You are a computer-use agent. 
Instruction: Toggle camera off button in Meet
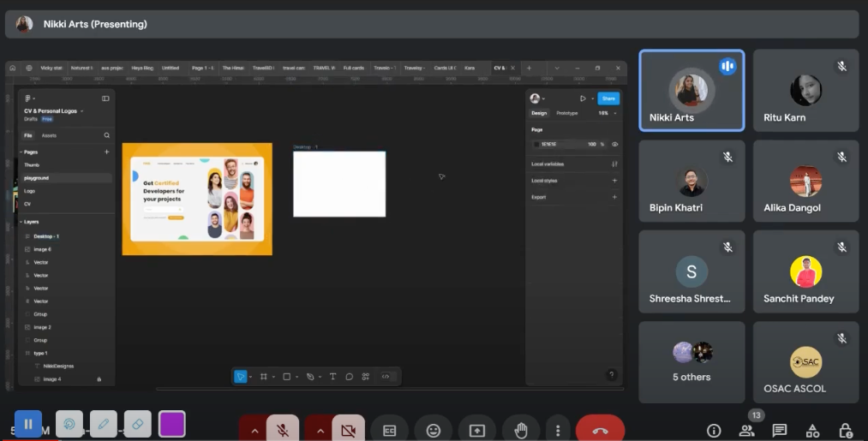point(348,430)
